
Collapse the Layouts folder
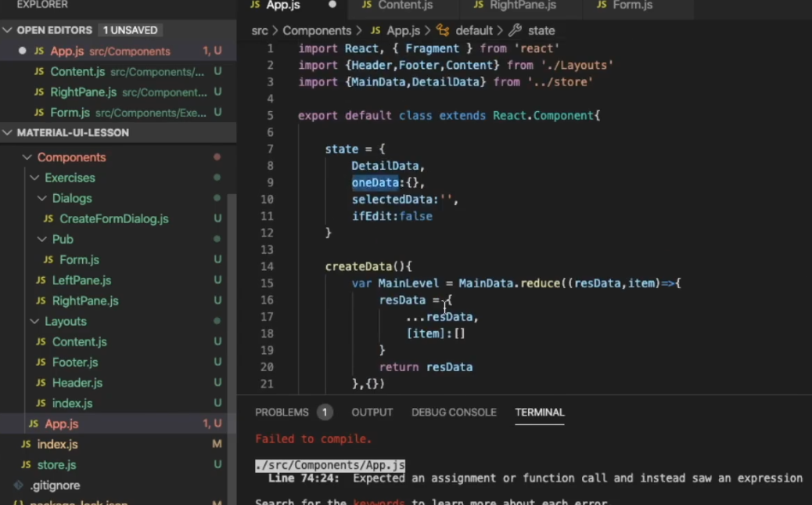[x=34, y=321]
